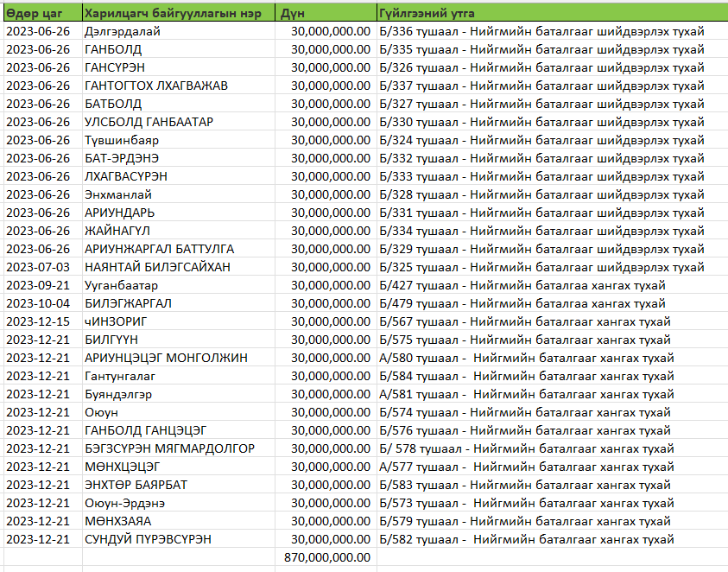
Task: Select the date cell 2023-12-15
Action: tap(41, 321)
